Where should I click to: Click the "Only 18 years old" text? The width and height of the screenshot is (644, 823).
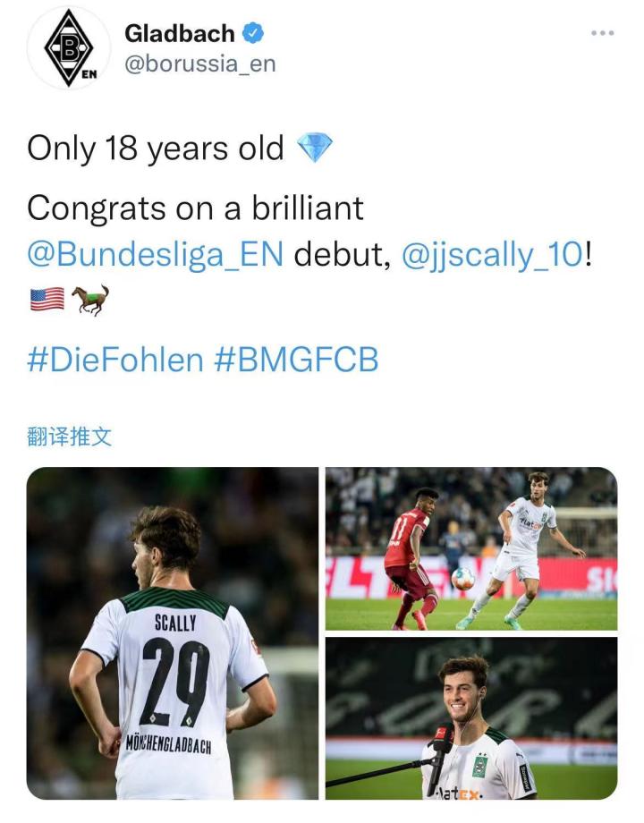pos(156,148)
